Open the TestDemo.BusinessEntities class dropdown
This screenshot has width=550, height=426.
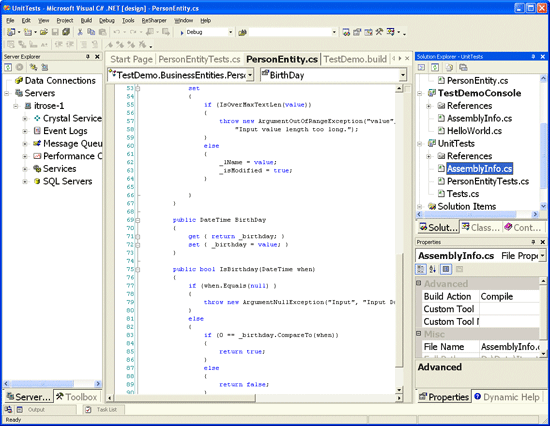[x=250, y=75]
